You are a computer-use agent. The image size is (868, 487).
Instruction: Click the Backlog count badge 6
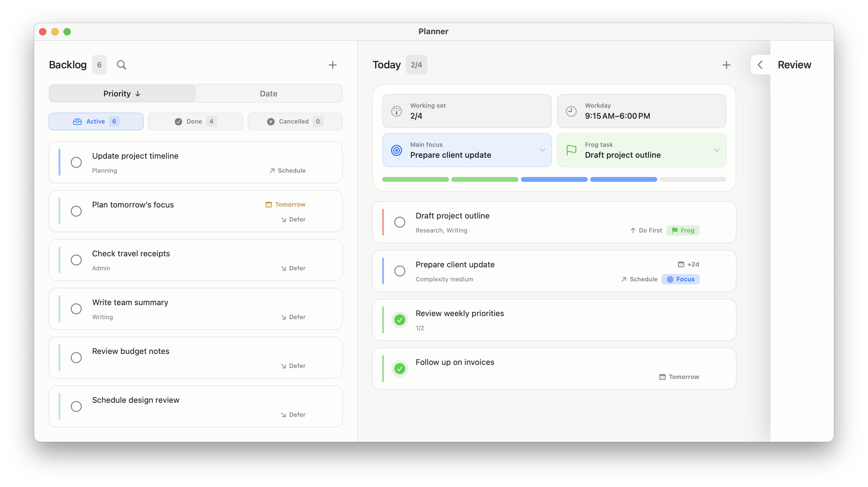pos(99,65)
